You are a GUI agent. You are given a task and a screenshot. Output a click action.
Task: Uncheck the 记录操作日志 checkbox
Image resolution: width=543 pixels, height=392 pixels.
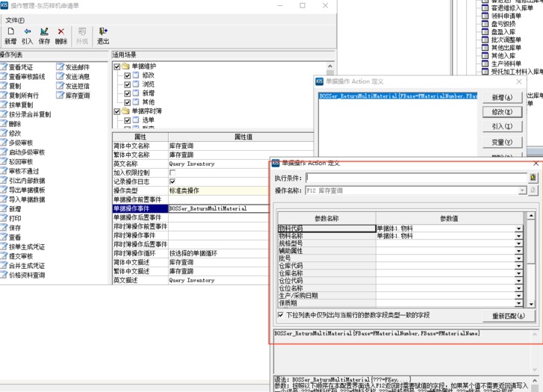point(173,181)
